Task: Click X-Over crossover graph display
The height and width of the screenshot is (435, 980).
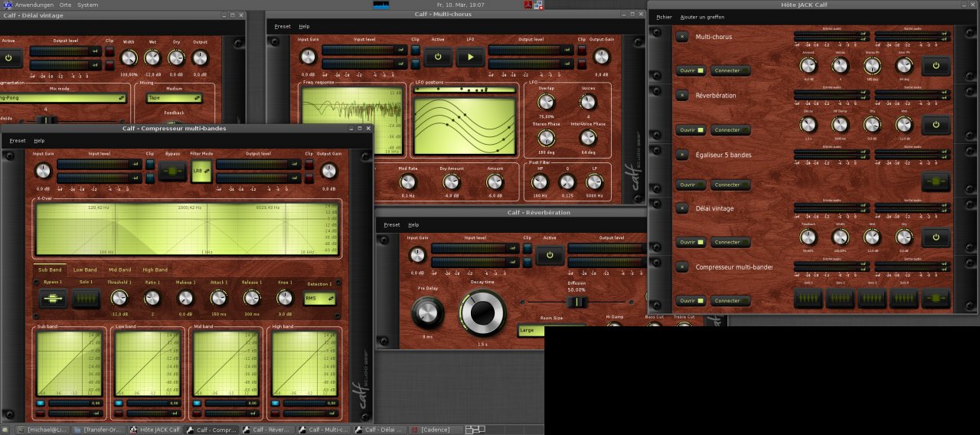Action: [x=188, y=229]
